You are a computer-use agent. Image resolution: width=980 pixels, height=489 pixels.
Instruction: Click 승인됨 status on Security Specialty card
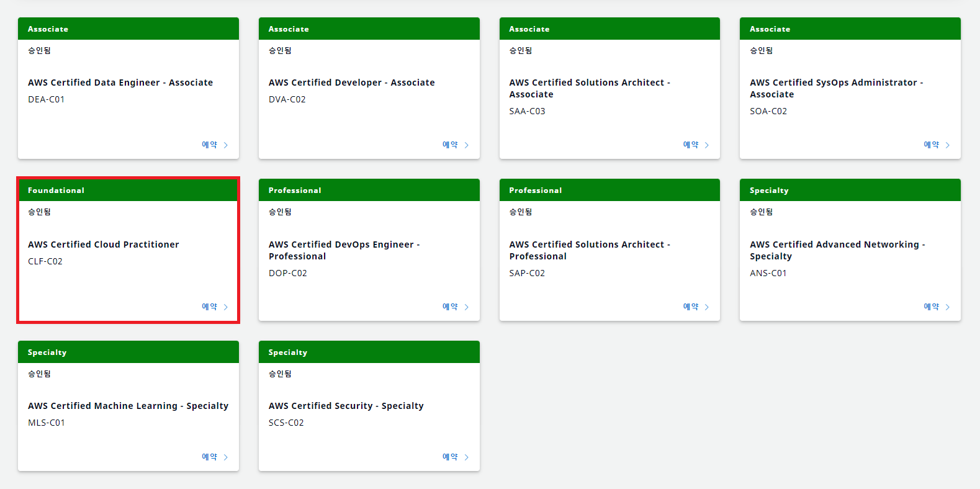[280, 374]
